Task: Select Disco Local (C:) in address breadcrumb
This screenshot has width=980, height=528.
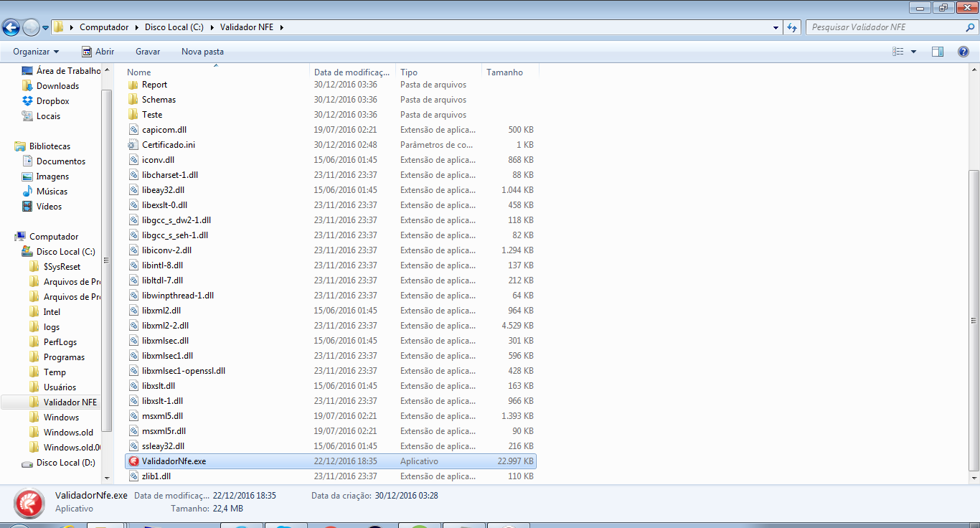Action: click(174, 27)
